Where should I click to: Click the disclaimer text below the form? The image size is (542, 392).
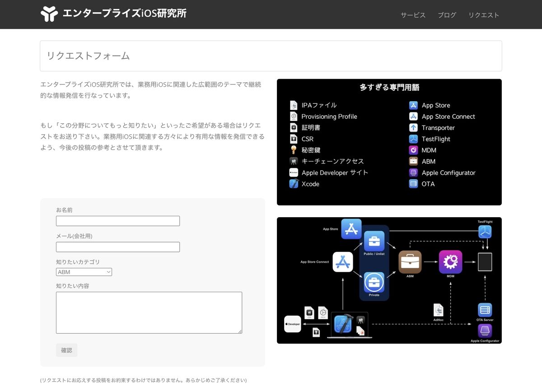[x=144, y=380]
